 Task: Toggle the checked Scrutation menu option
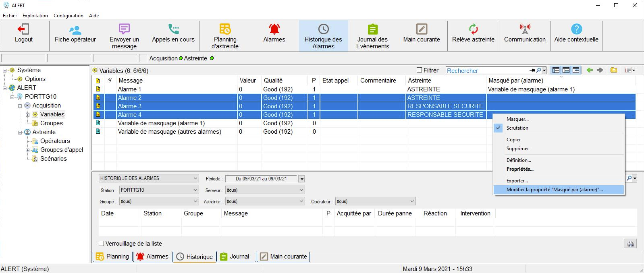[x=517, y=128]
